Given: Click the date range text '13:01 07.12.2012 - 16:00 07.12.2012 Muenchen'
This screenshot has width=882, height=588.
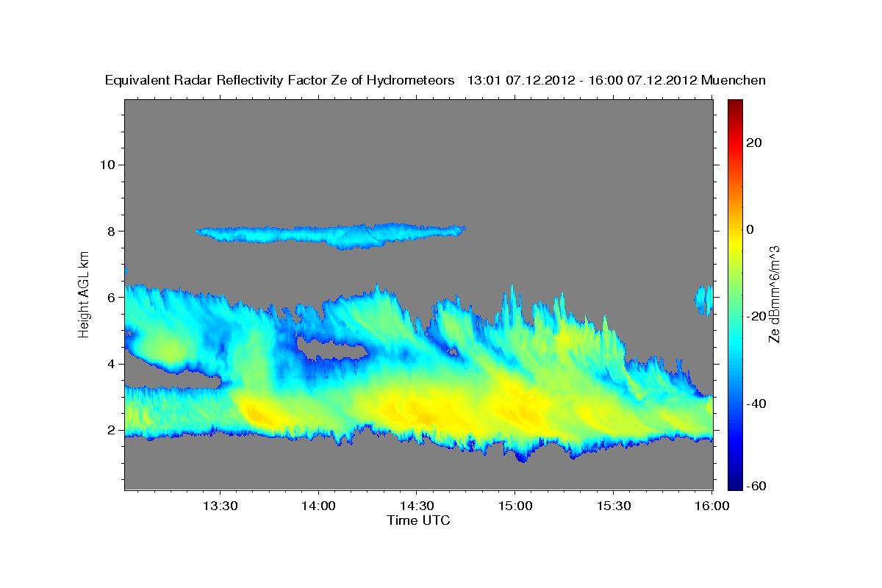Looking at the screenshot, I should coord(617,81).
